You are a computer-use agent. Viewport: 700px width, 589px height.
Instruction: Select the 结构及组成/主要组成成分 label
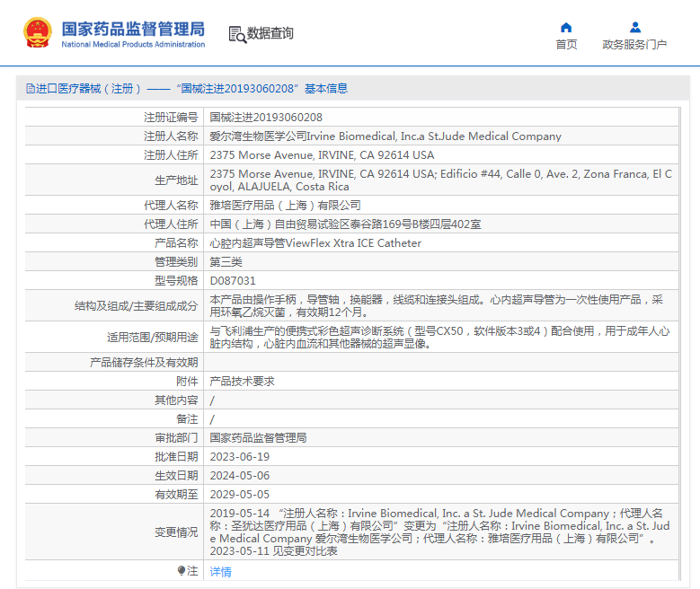click(137, 305)
